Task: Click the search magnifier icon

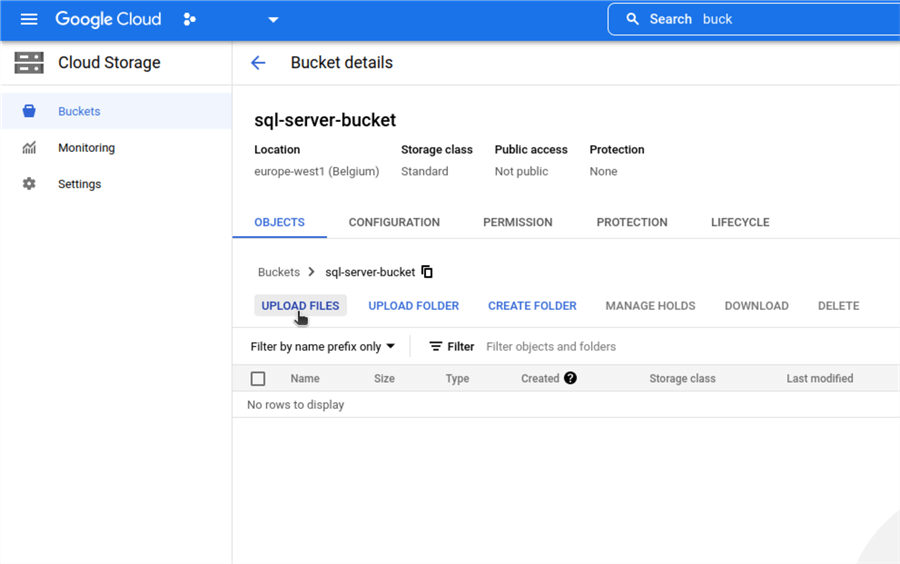Action: [x=632, y=19]
